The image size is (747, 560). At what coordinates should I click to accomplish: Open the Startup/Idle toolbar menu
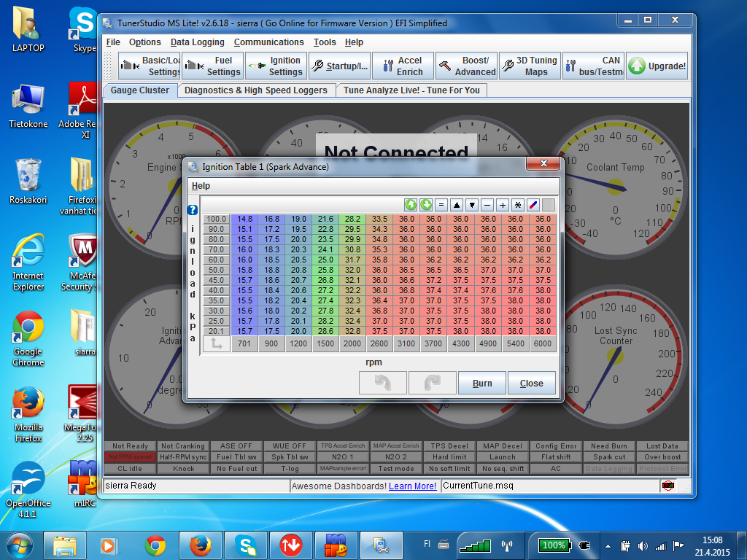click(x=340, y=66)
